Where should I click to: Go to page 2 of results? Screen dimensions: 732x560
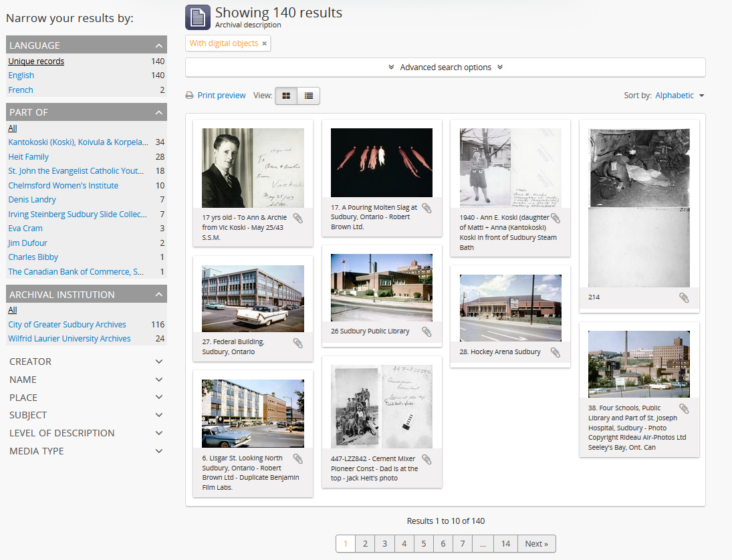pos(365,544)
